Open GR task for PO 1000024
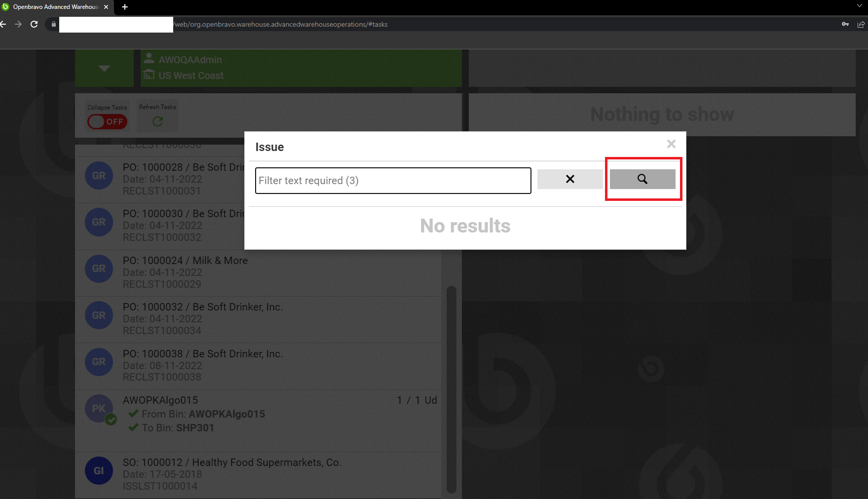 tap(99, 269)
